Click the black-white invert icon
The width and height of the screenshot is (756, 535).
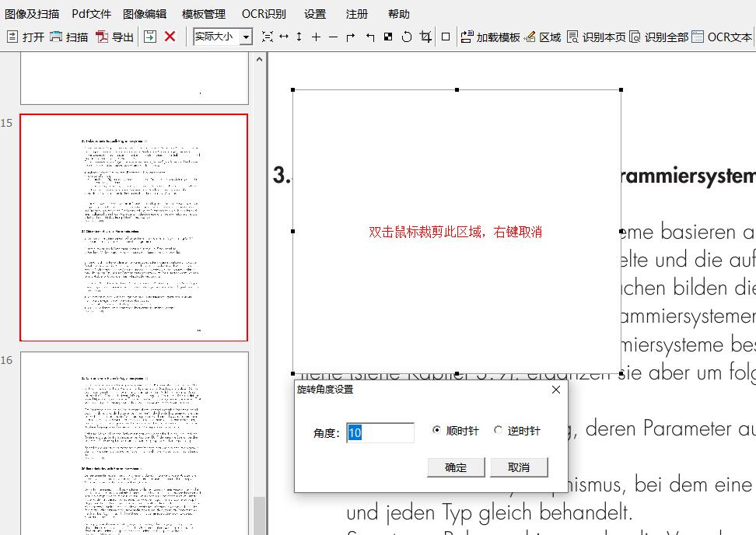388,37
